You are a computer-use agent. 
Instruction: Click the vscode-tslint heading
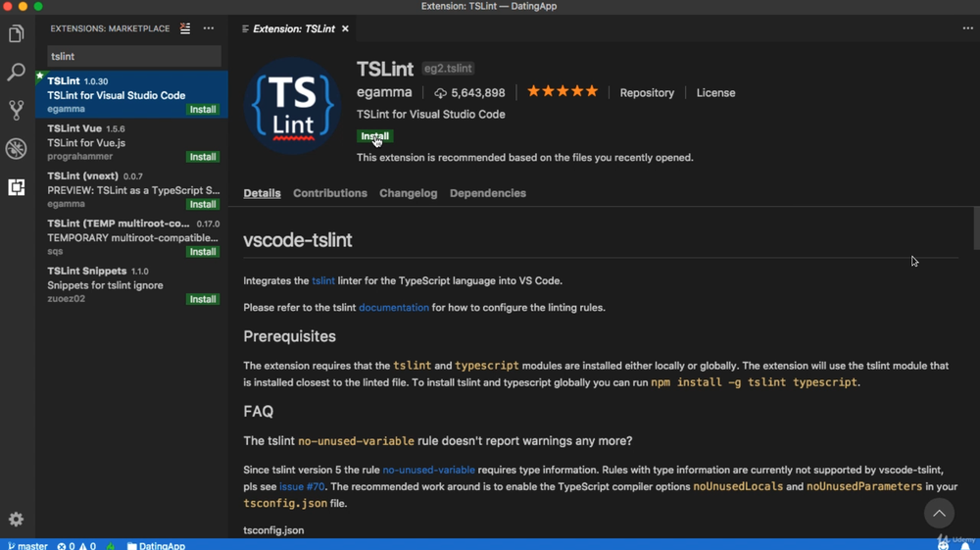[x=298, y=240]
